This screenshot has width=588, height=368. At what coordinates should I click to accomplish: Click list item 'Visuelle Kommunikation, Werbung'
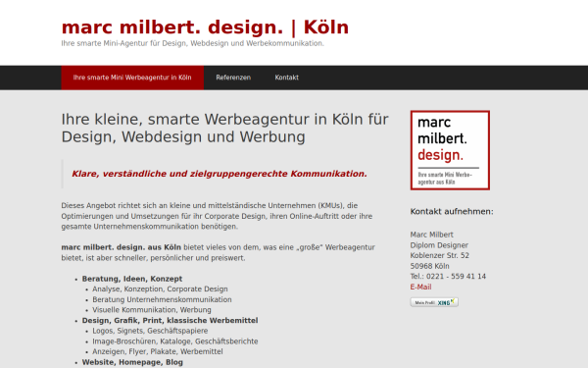[x=152, y=310]
